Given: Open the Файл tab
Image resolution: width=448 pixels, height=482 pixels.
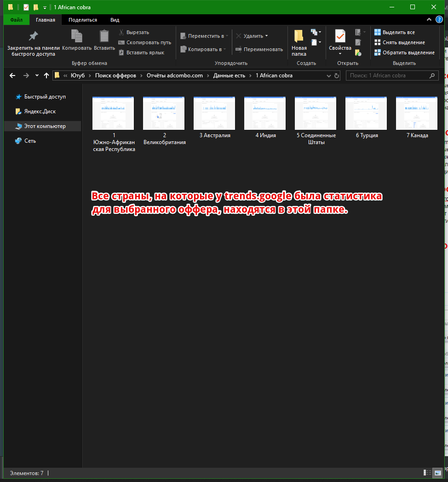Looking at the screenshot, I should point(16,20).
